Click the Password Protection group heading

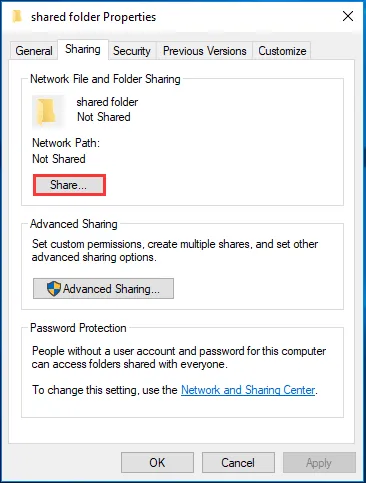coord(78,328)
